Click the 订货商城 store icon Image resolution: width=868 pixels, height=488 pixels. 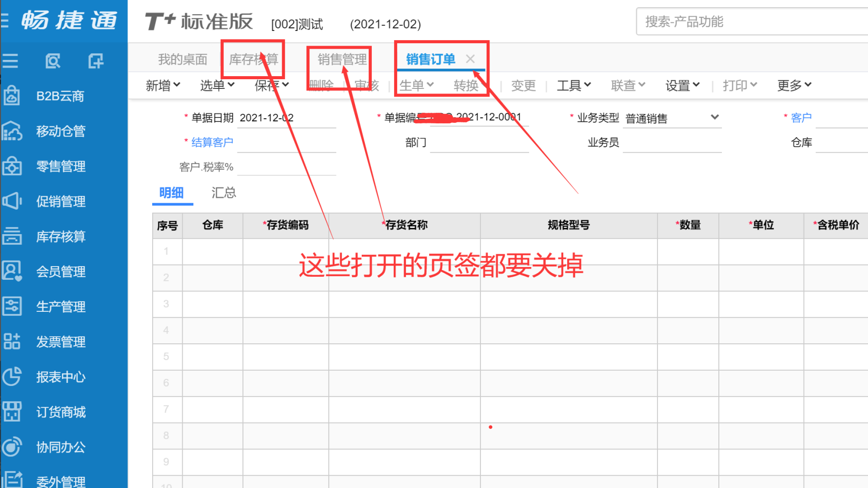pyautogui.click(x=12, y=412)
